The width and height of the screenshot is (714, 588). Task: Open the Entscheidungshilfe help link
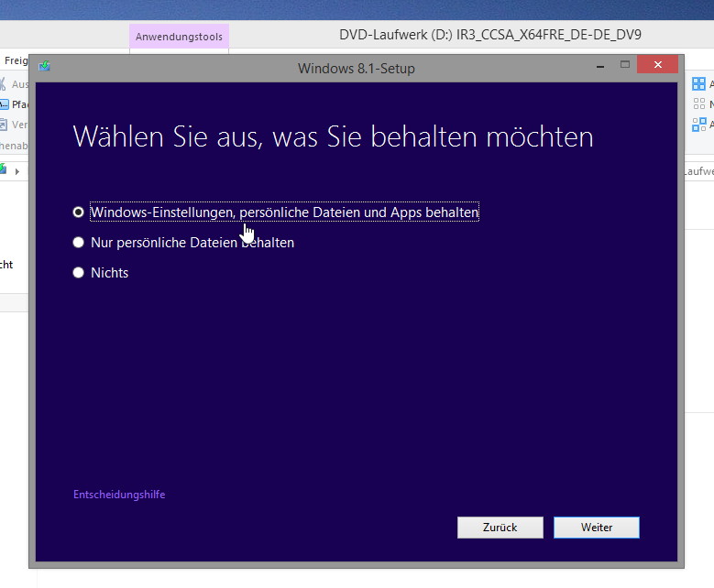[x=119, y=495]
